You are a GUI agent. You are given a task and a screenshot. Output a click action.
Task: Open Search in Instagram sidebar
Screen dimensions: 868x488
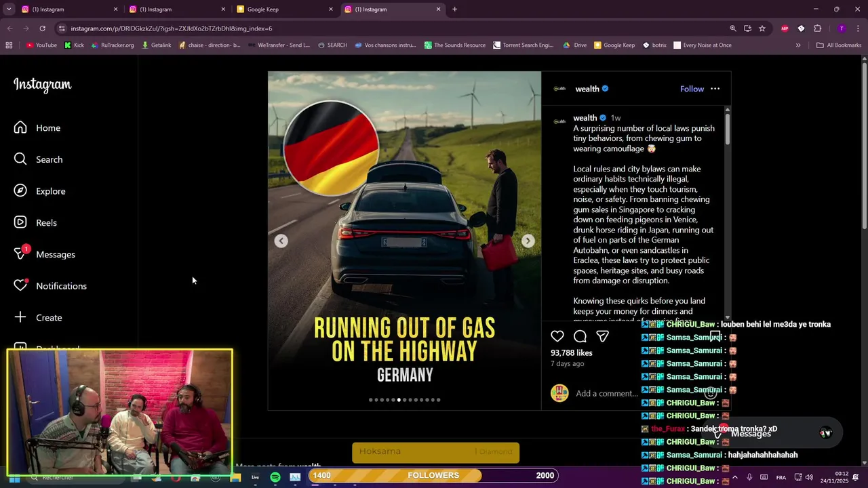[39, 159]
